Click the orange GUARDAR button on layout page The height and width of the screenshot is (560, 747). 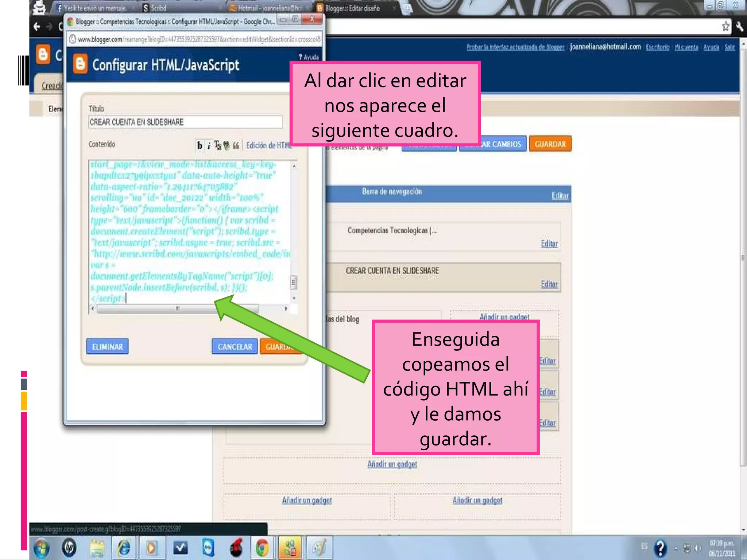[x=550, y=144]
